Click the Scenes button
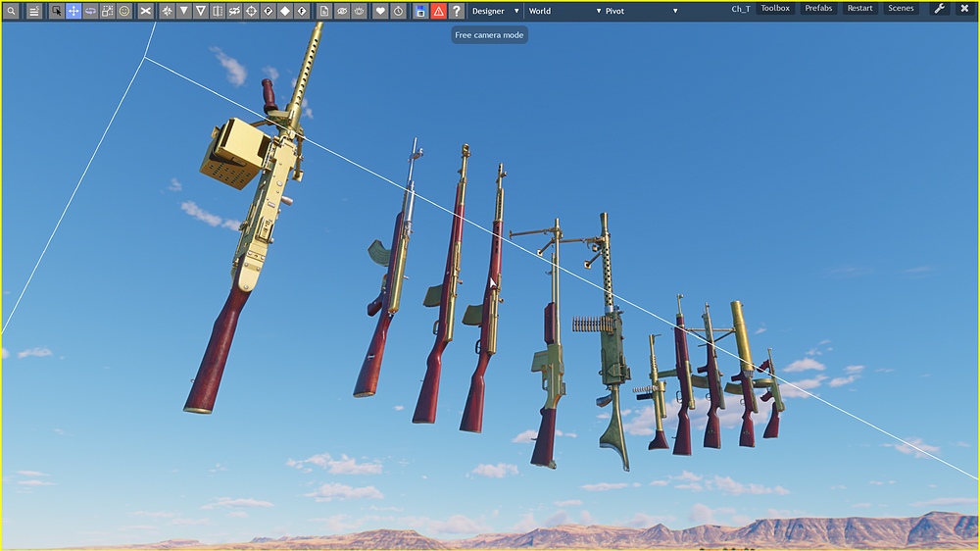This screenshot has width=980, height=551. coord(901,8)
